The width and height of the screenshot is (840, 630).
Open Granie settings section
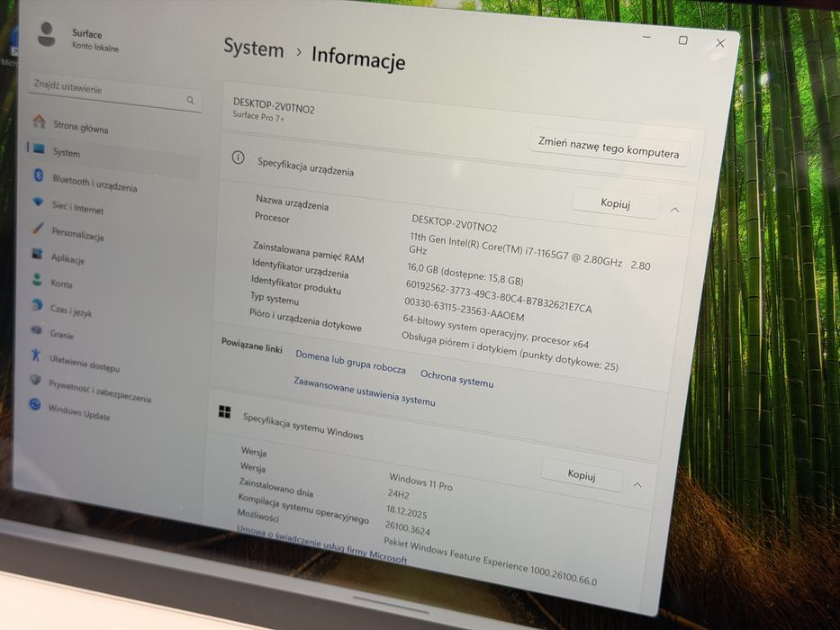click(x=62, y=334)
